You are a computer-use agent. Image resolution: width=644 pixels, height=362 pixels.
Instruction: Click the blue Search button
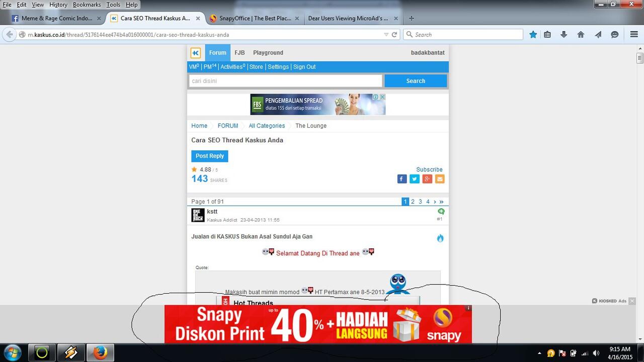[416, 81]
